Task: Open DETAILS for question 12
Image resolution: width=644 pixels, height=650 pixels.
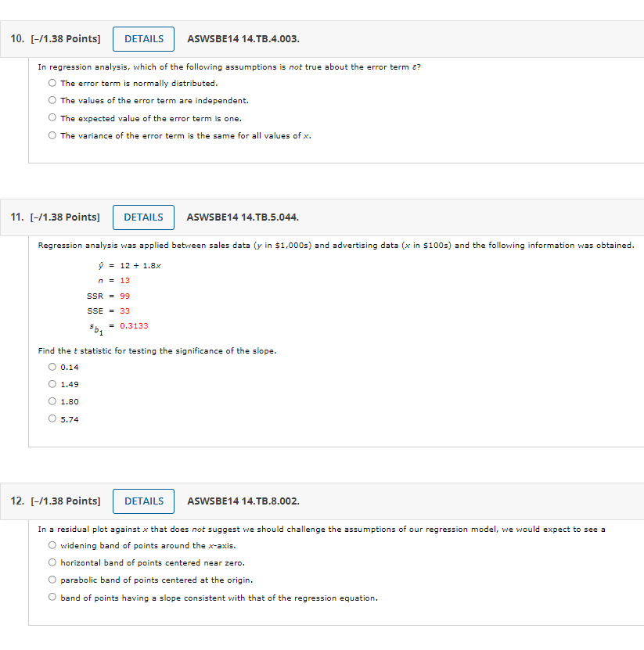Action: 143,501
